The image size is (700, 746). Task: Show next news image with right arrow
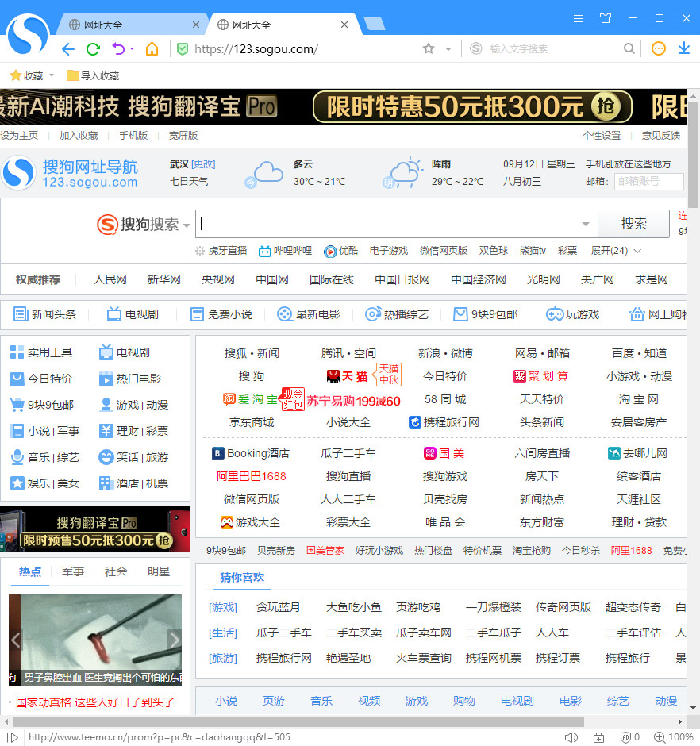tap(175, 640)
